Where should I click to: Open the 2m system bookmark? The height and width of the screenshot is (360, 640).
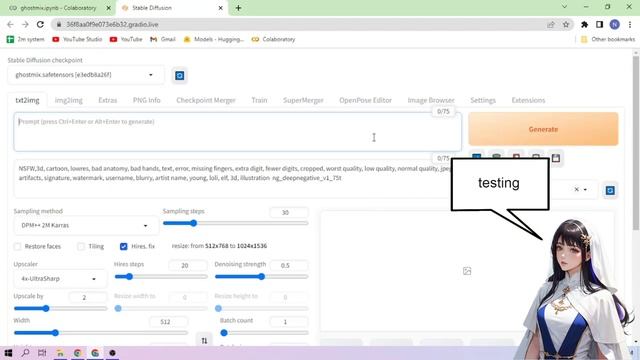click(x=26, y=39)
